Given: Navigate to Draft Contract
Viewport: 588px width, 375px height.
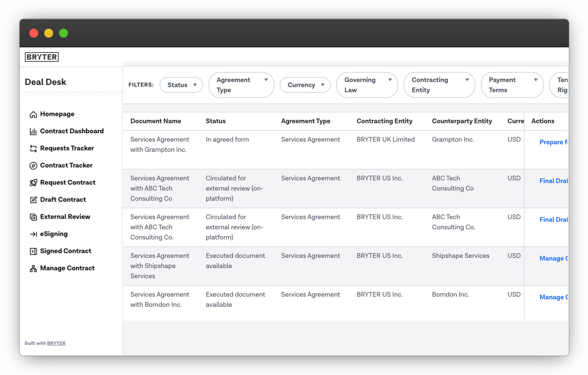Looking at the screenshot, I should [63, 199].
